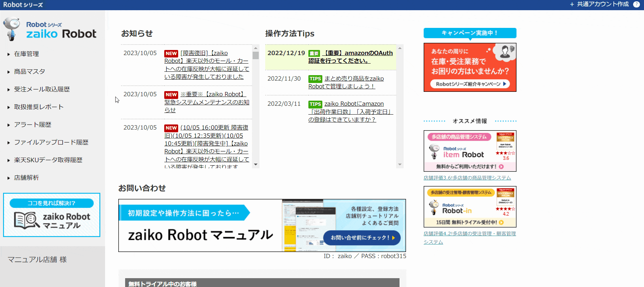Open the 店舗解析 menu item
The height and width of the screenshot is (287, 644).
coord(27,178)
